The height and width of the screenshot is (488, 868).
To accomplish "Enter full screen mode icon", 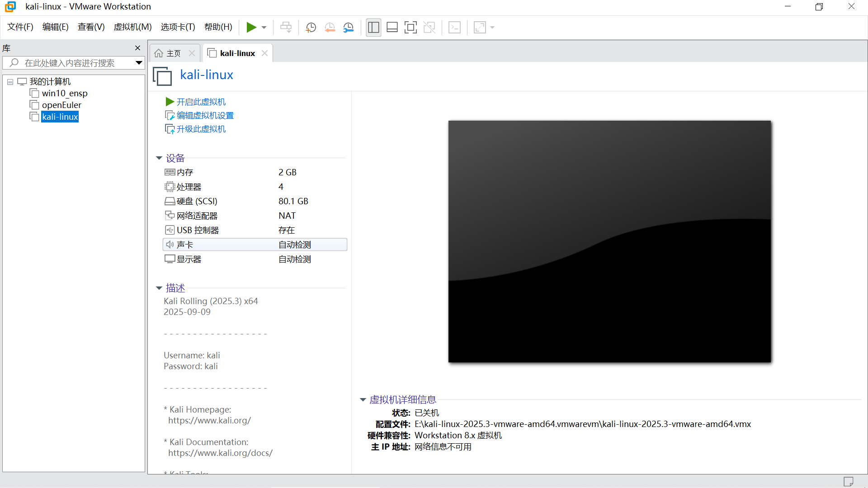I will click(410, 28).
